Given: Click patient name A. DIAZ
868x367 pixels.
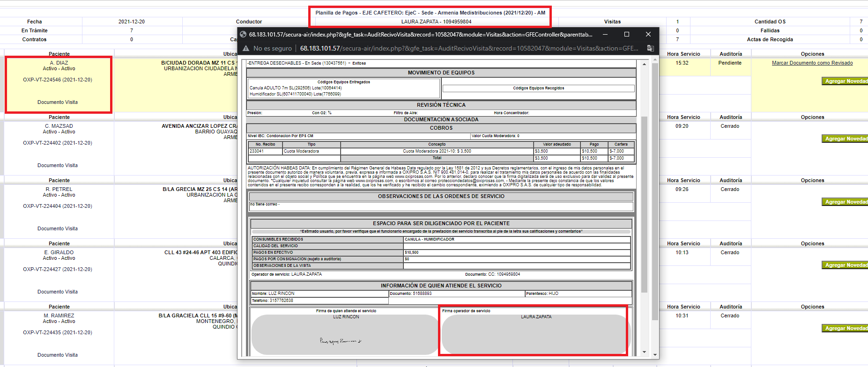Looking at the screenshot, I should [x=59, y=63].
